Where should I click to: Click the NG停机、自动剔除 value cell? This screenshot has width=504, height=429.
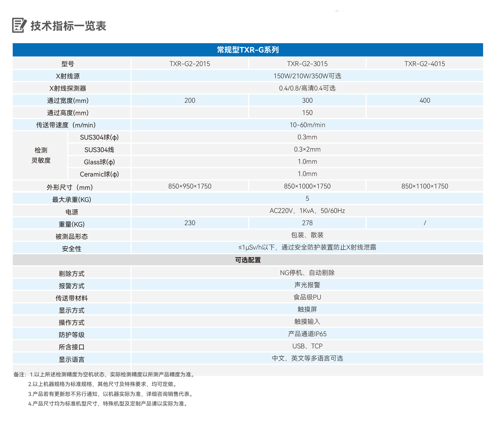307,272
